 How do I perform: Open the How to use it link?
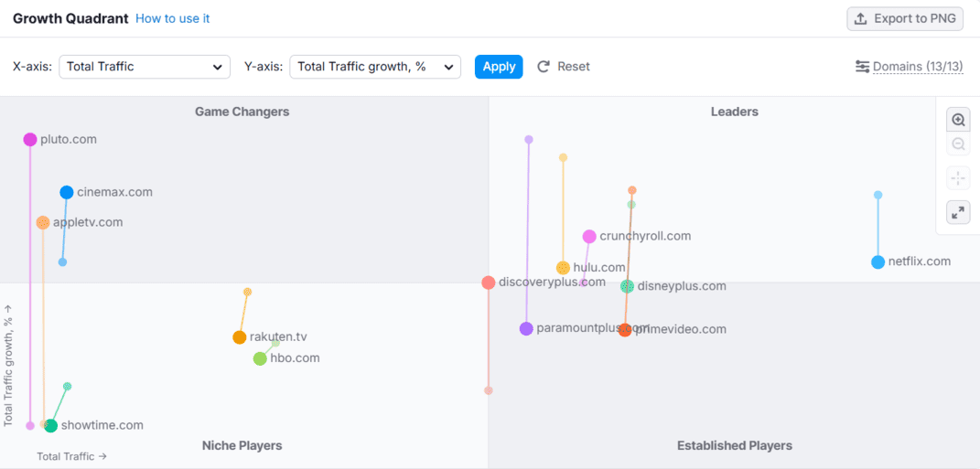pyautogui.click(x=172, y=18)
